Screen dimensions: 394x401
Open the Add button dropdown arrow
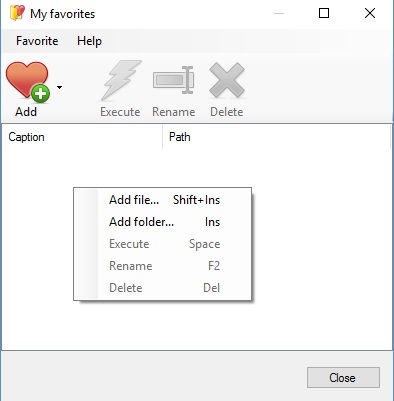click(x=59, y=88)
